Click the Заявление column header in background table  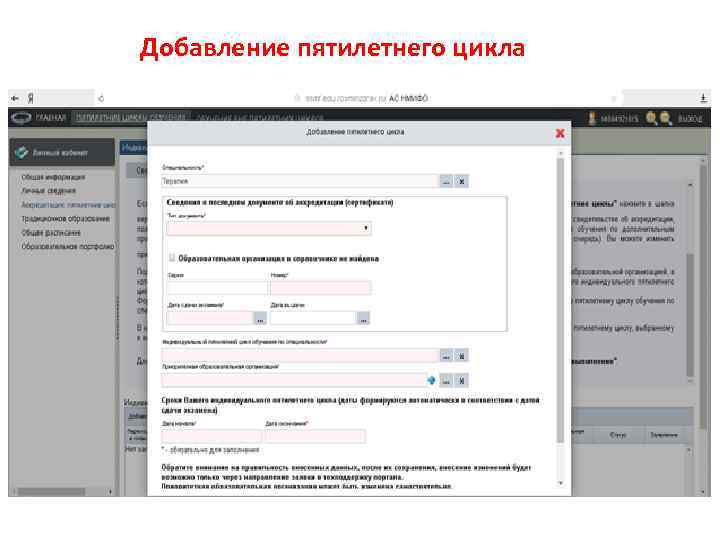(x=664, y=435)
